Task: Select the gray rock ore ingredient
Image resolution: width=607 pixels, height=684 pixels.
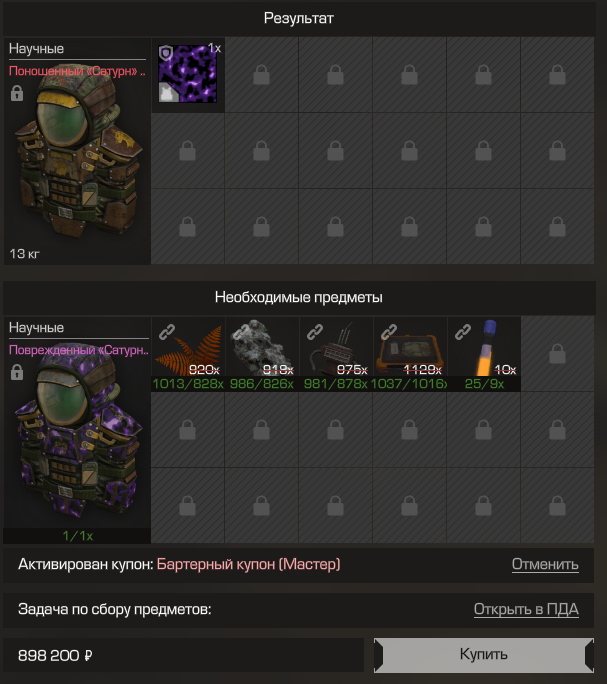Action: [262, 347]
